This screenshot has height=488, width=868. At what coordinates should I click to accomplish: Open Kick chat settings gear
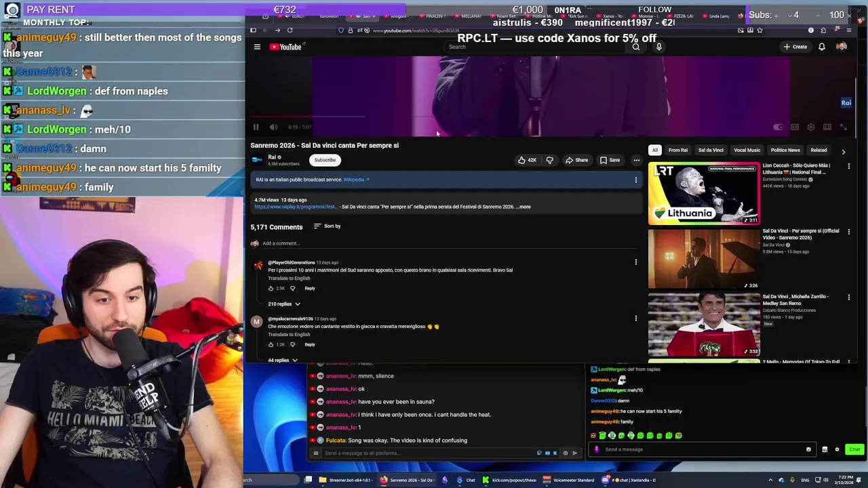tap(837, 449)
